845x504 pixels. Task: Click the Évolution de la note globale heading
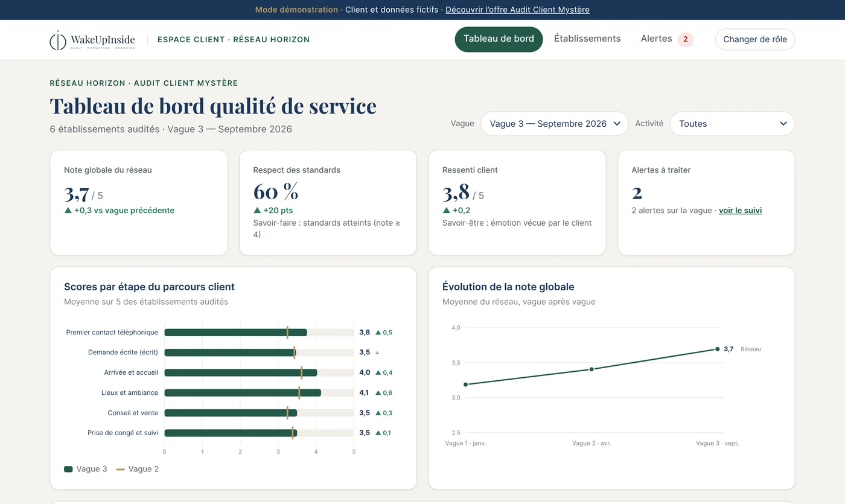point(508,287)
